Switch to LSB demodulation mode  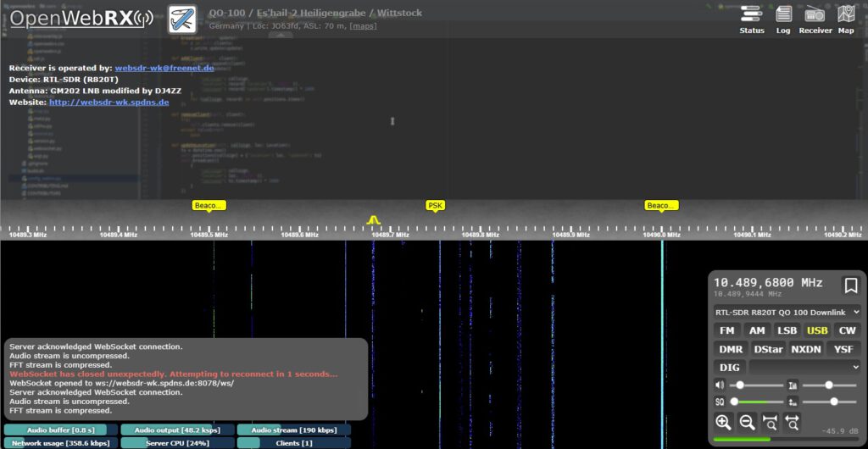787,330
